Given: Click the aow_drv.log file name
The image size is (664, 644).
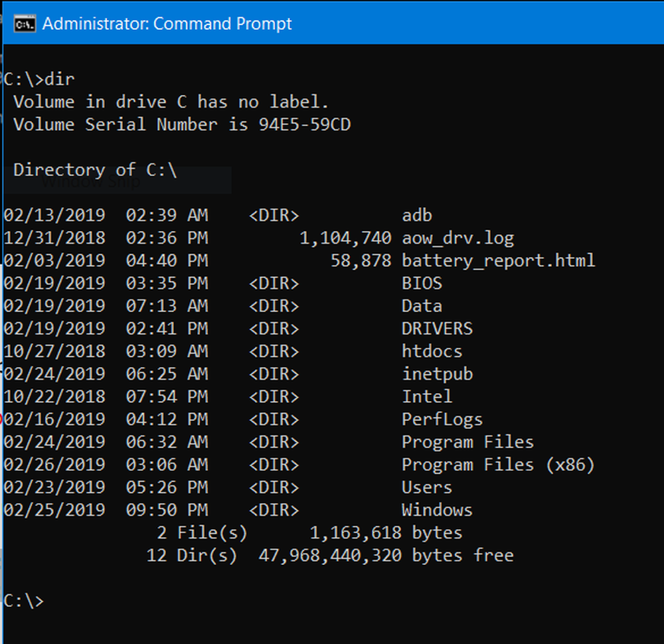Looking at the screenshot, I should (457, 238).
